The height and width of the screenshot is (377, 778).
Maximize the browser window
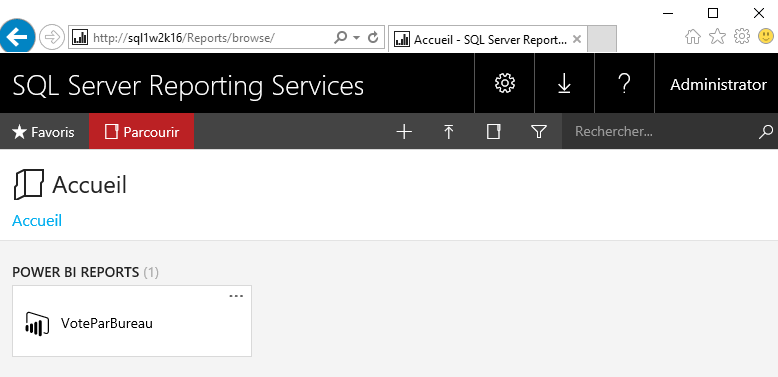(713, 13)
